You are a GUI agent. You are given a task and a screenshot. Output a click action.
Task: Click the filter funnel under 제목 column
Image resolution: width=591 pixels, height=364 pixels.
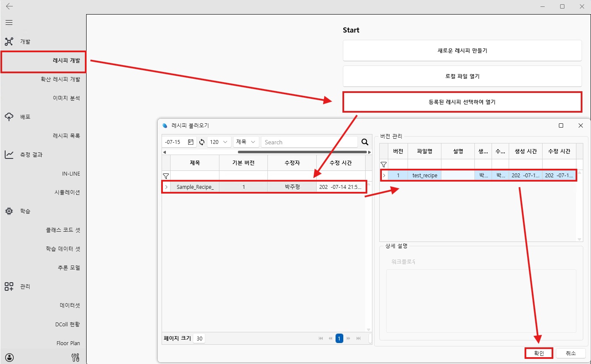tap(166, 175)
